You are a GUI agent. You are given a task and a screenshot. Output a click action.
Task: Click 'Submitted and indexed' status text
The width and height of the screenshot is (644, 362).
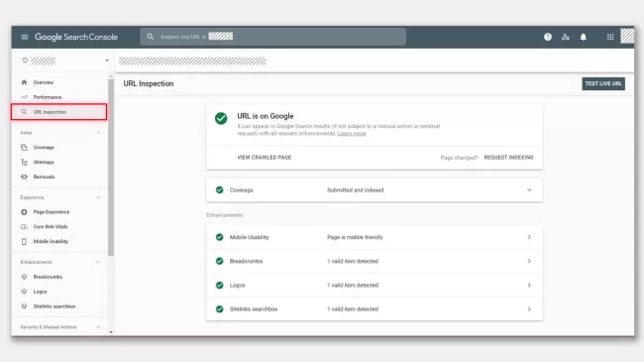coord(356,190)
